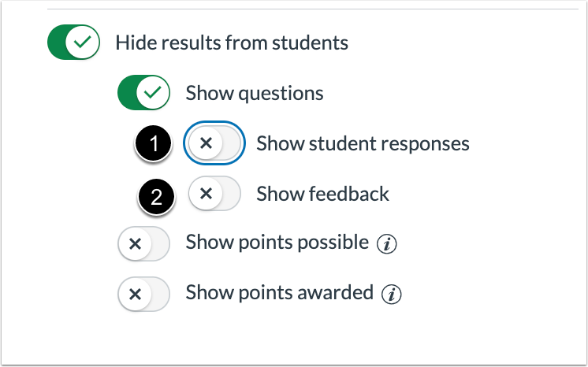The image size is (588, 367).
Task: Disable the Hide results from students toggle
Action: [73, 42]
